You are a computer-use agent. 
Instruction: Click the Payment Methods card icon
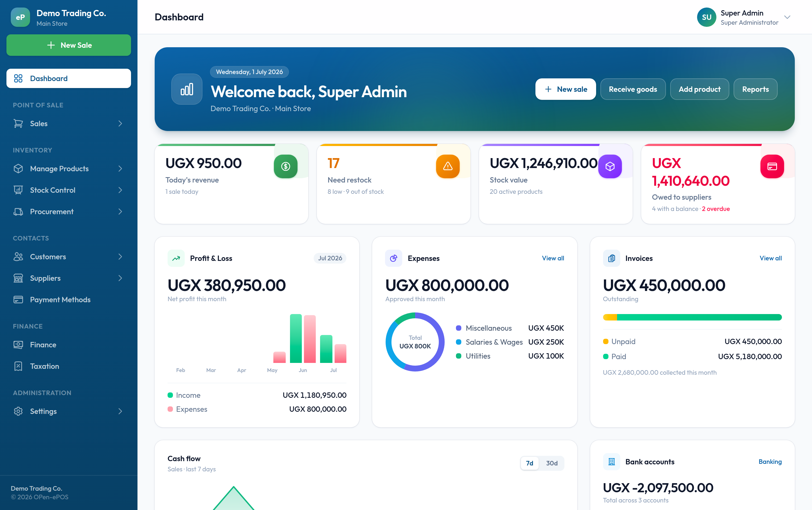click(x=18, y=300)
